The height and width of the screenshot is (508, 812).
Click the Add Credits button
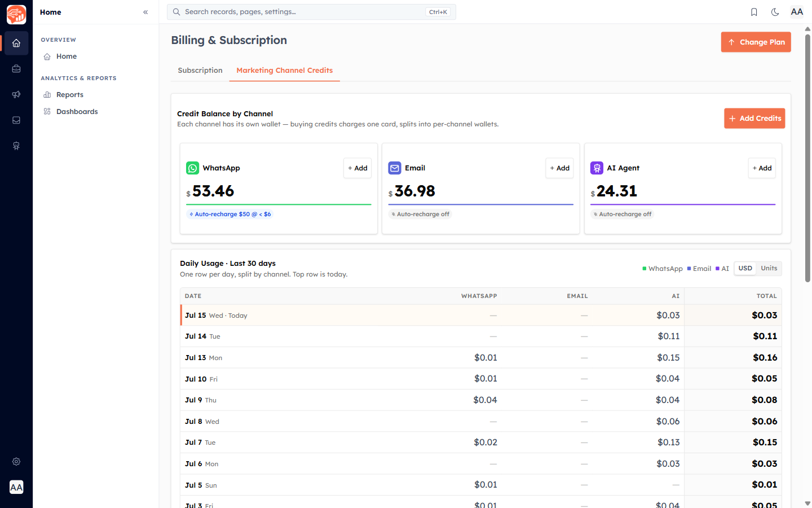click(754, 119)
